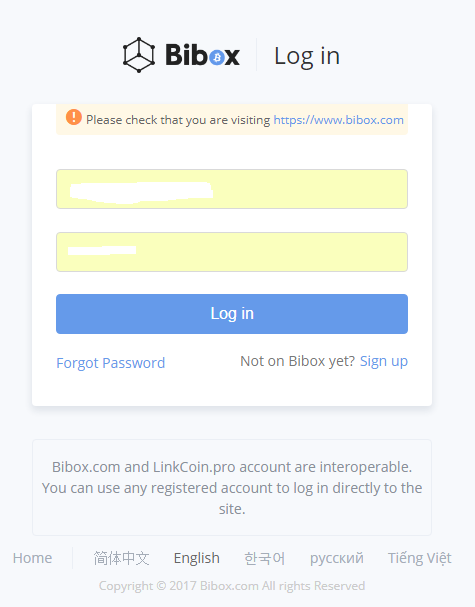Click the Copyright 2017 Bibox.com footer text
Image resolution: width=475 pixels, height=607 pixels.
point(232,586)
